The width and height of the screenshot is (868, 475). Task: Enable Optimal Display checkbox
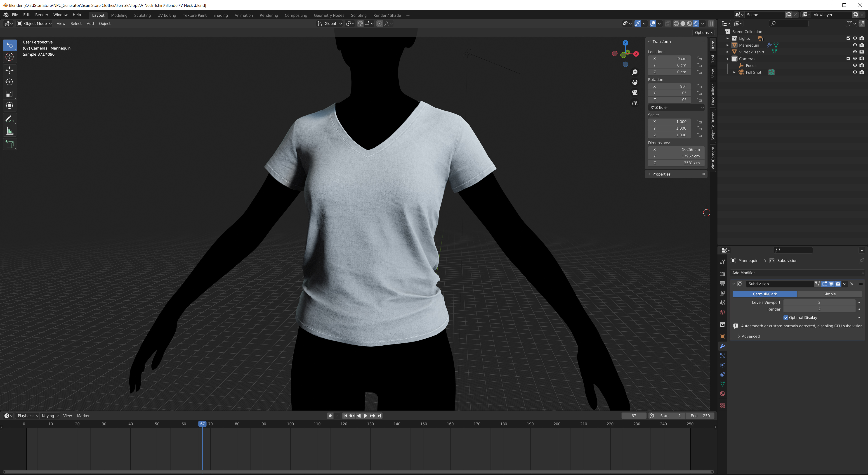785,318
